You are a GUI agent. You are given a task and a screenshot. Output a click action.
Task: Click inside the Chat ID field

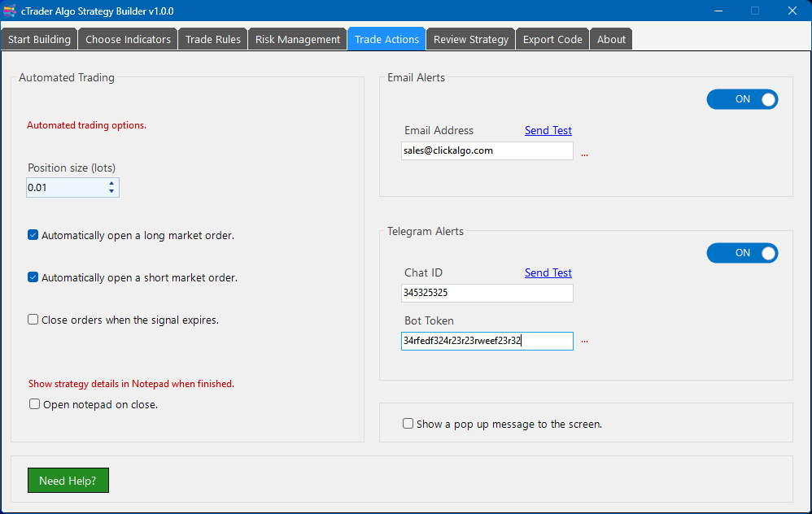487,293
